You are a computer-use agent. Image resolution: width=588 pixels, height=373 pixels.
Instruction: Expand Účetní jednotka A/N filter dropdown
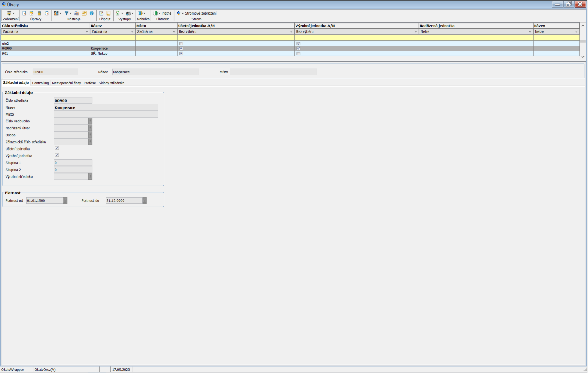(291, 31)
